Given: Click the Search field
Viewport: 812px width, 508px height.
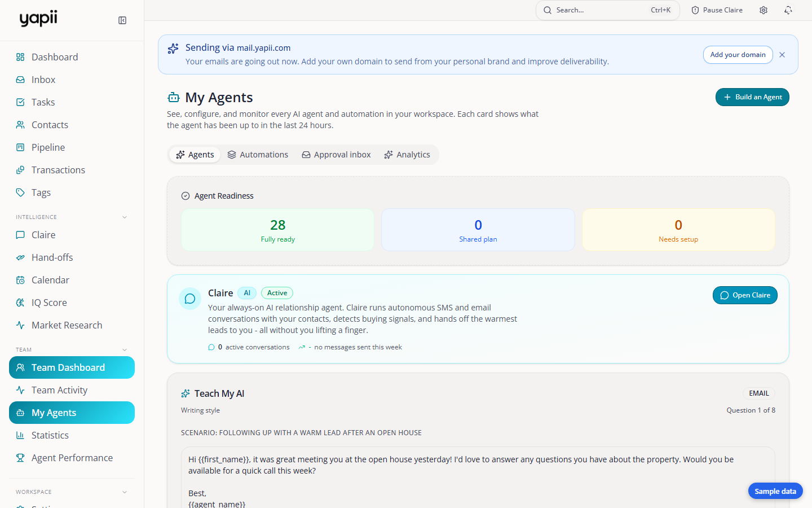Looking at the screenshot, I should (x=608, y=10).
